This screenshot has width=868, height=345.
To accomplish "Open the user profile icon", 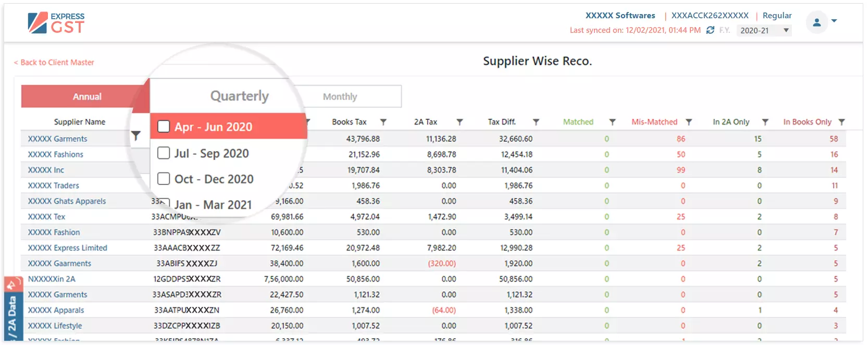I will [816, 22].
